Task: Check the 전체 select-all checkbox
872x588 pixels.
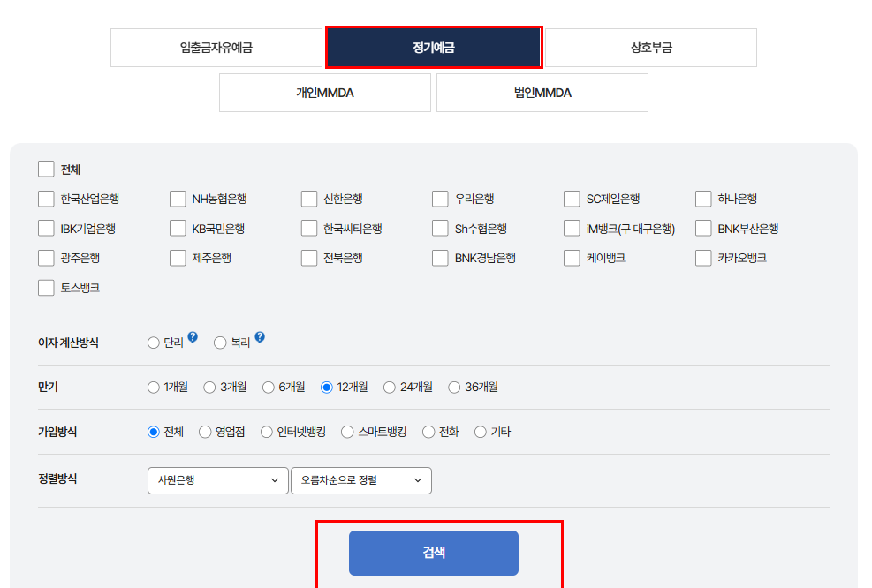Action: pyautogui.click(x=45, y=169)
